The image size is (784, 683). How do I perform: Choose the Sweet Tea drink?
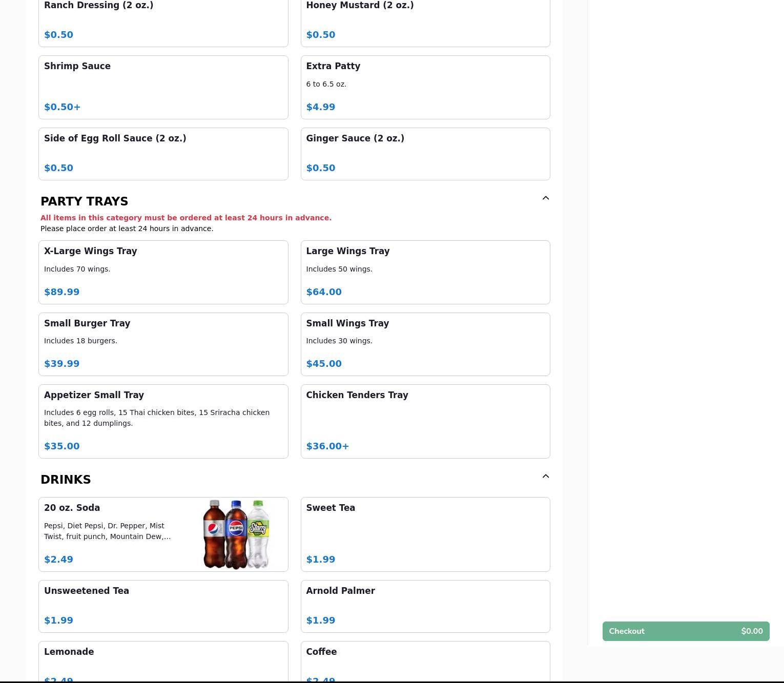pyautogui.click(x=425, y=534)
